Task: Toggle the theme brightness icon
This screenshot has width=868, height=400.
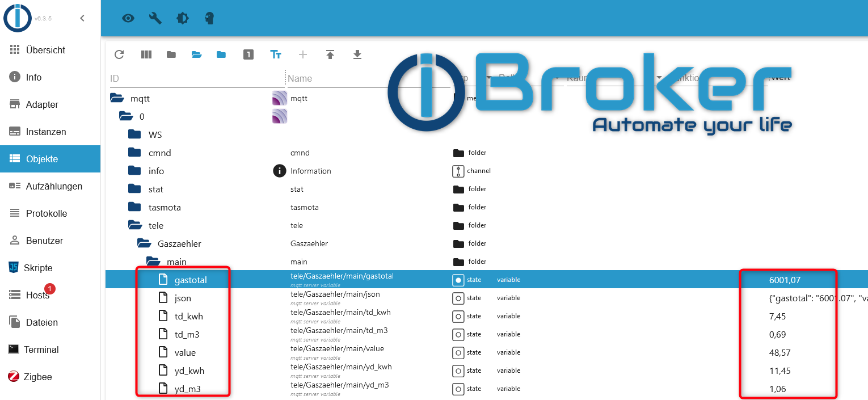Action: click(183, 18)
